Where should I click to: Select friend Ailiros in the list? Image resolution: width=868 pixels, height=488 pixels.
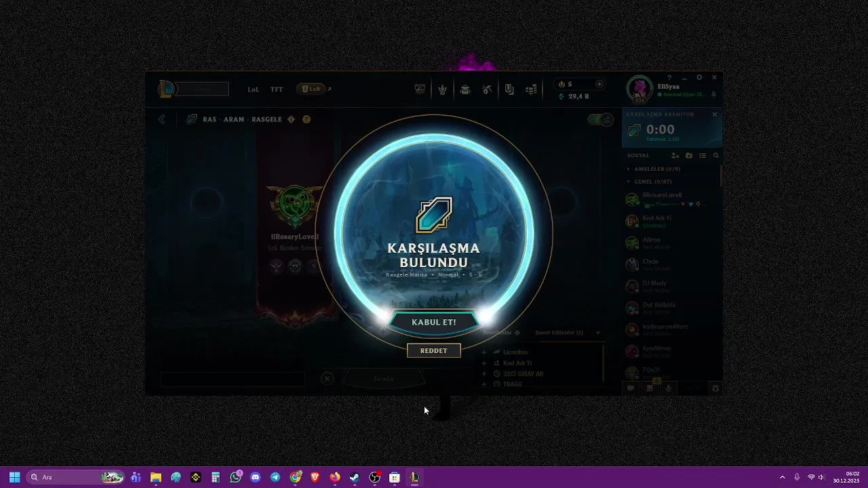[x=671, y=243]
